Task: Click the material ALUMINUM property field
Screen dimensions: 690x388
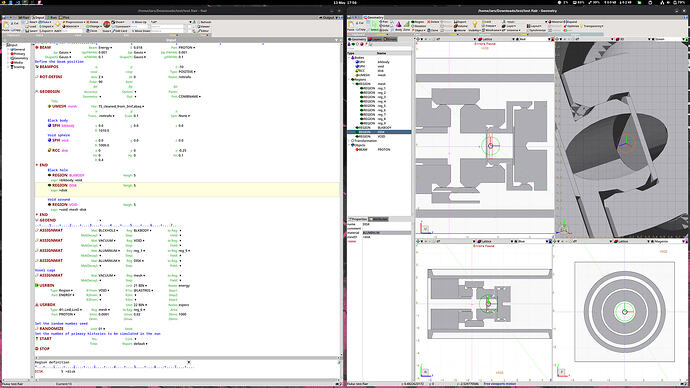Action: tap(386, 233)
